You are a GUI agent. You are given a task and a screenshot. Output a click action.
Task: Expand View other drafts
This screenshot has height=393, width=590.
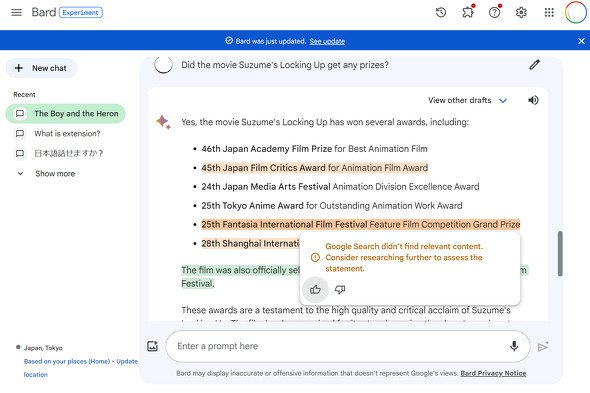[467, 100]
